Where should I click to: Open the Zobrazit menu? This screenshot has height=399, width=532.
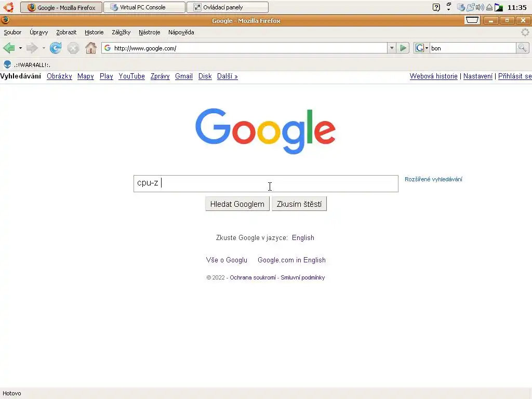point(66,32)
